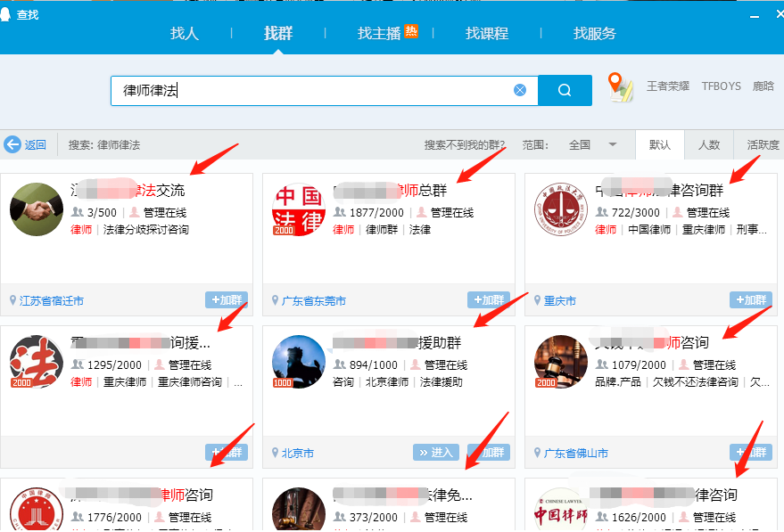Click the round 中国法律 group avatar
Viewport: 784px width, 532px height.
tap(298, 211)
